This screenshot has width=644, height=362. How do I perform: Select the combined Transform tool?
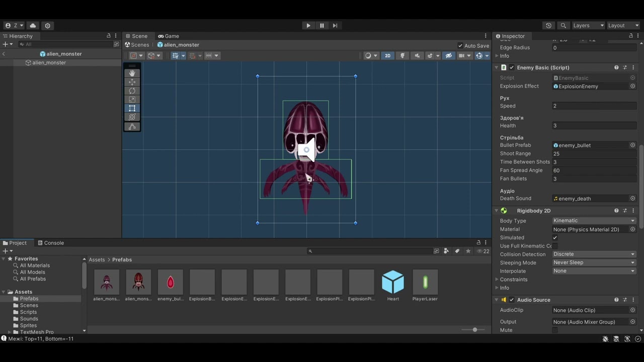coord(132,117)
